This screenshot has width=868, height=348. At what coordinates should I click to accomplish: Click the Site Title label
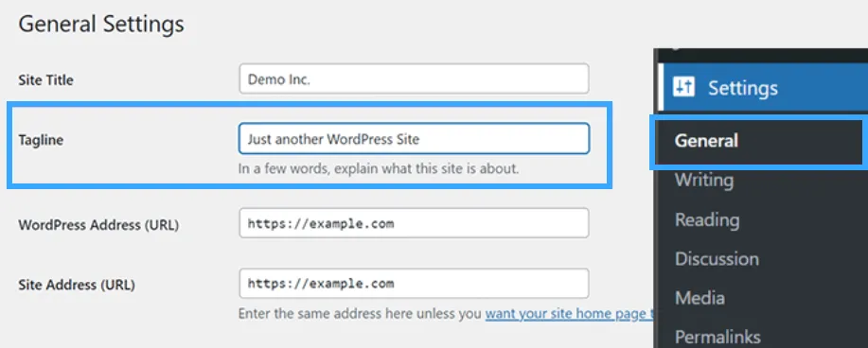click(45, 80)
